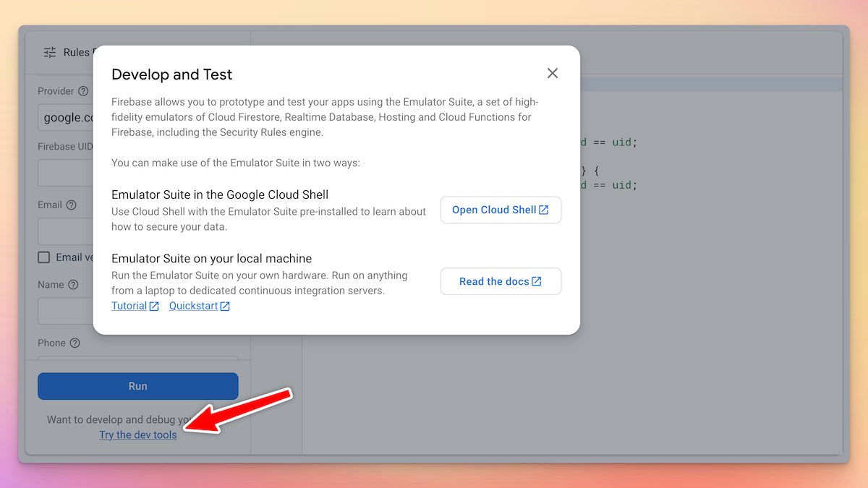Image resolution: width=868 pixels, height=488 pixels.
Task: Click Emulator Suite on your local machine heading
Action: (x=212, y=258)
